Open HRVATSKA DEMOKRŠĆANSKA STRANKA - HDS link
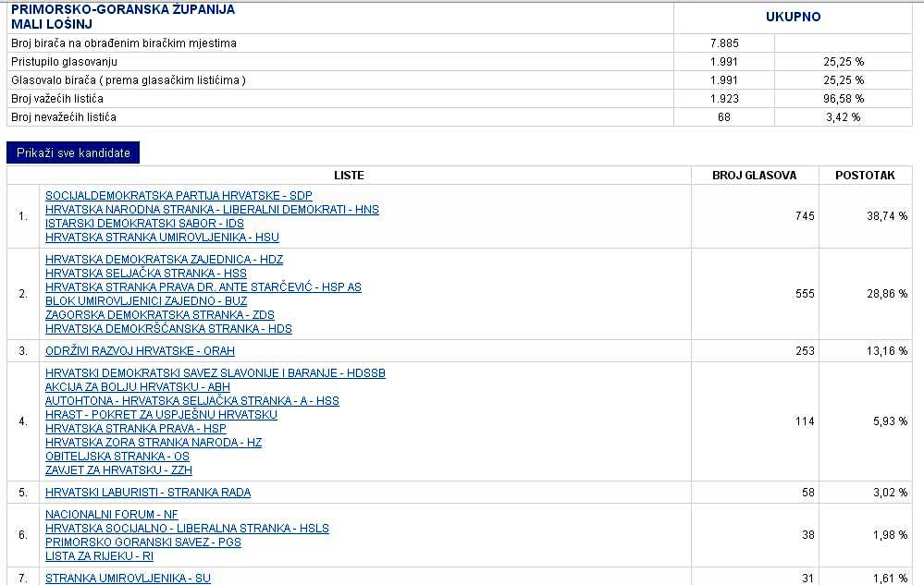This screenshot has width=924, height=585. coord(168,329)
